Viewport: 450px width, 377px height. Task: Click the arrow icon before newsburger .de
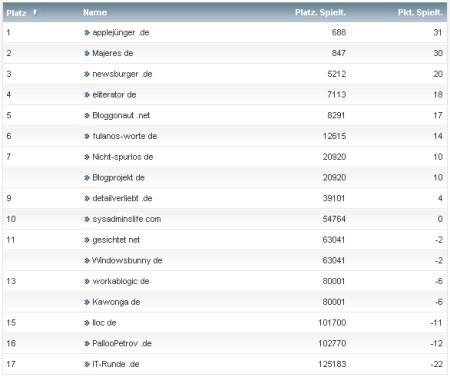click(87, 74)
